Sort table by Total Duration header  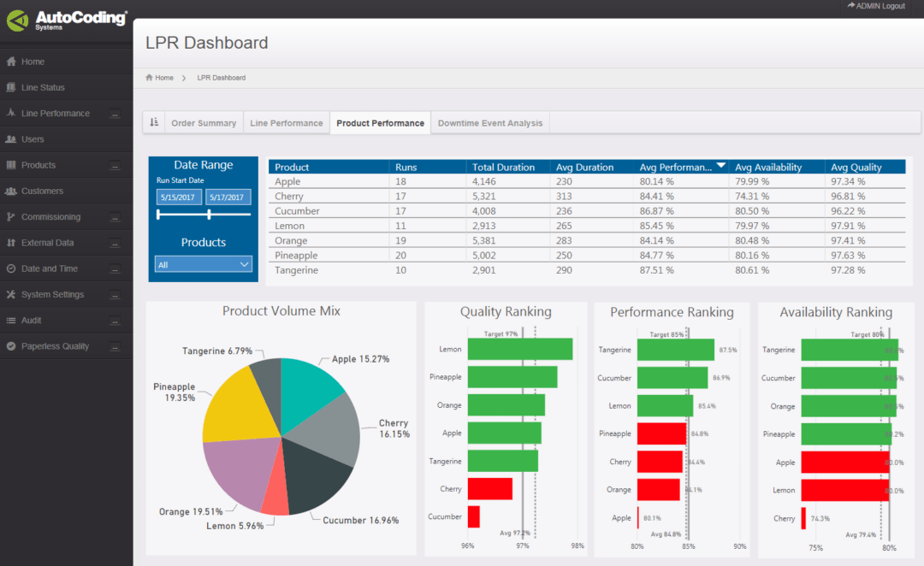508,167
